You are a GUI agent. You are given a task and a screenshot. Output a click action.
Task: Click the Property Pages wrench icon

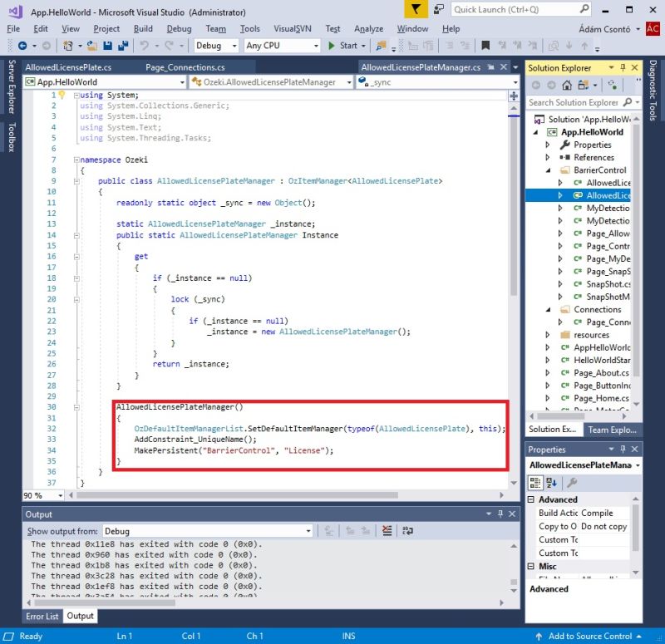point(571,482)
